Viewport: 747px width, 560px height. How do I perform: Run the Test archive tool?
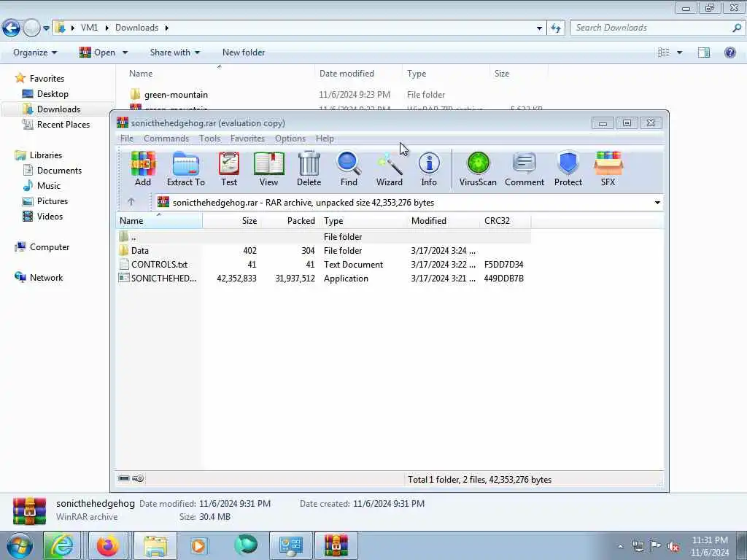pos(229,168)
